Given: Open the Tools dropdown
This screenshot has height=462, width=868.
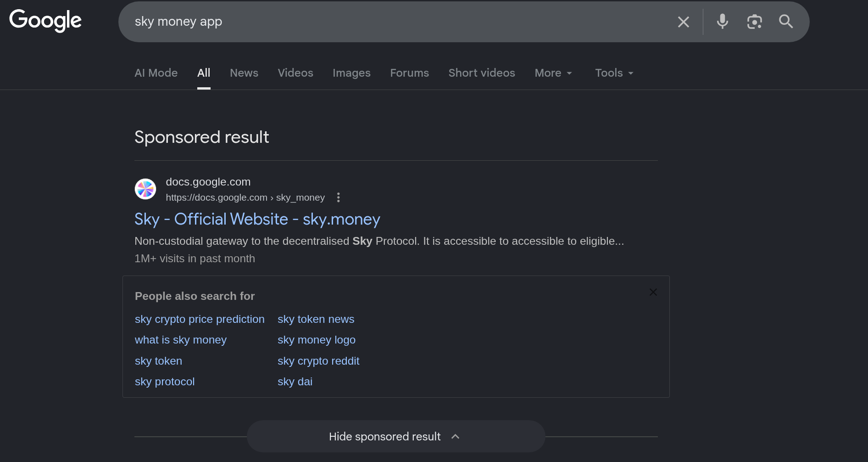Looking at the screenshot, I should [x=614, y=73].
